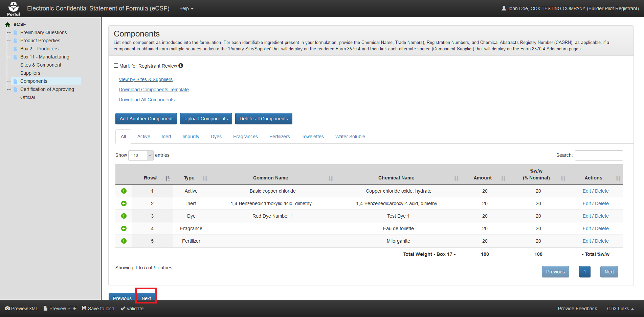Click Delete all Components button

(264, 119)
